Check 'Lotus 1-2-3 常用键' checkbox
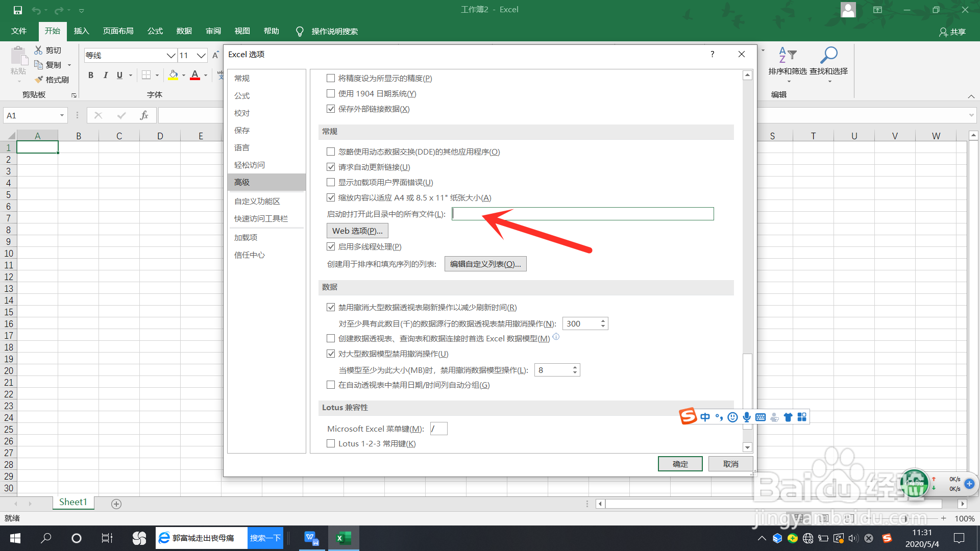Screen dimensions: 980x551 click(331, 443)
